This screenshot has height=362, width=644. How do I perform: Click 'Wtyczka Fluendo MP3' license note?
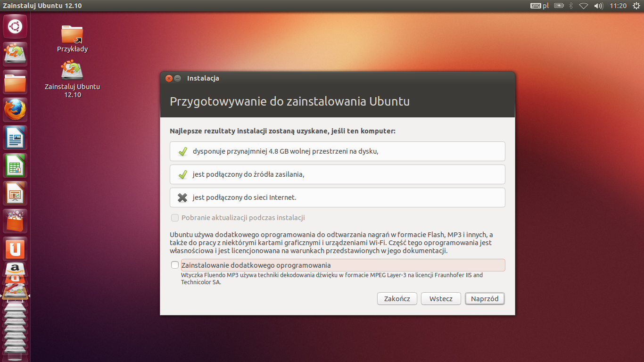coord(332,279)
